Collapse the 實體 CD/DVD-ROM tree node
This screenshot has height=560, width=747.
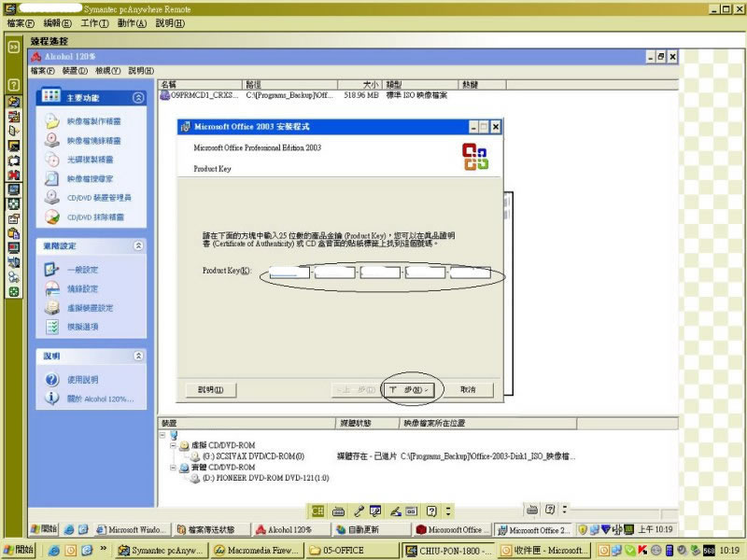pyautogui.click(x=174, y=468)
